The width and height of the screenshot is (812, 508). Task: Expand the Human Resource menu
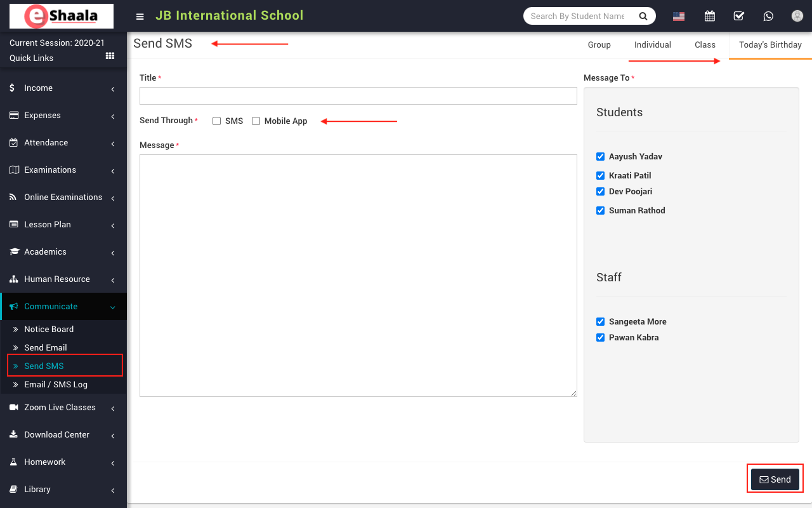62,279
